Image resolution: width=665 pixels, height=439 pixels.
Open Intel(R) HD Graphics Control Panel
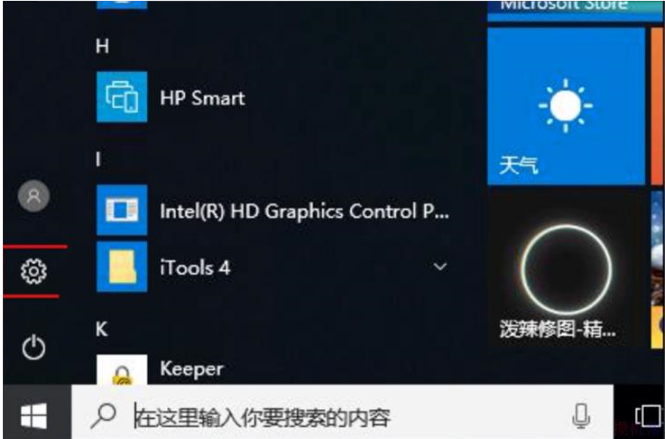click(x=303, y=211)
